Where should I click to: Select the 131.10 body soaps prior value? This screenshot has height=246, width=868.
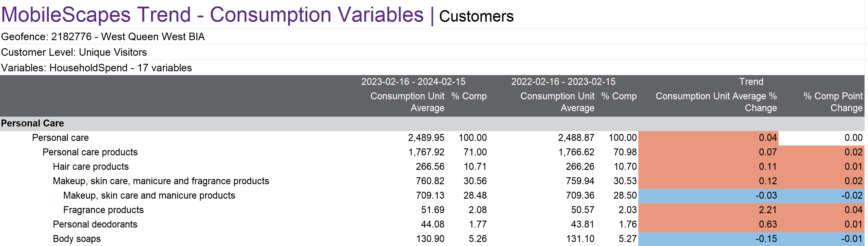[580, 239]
